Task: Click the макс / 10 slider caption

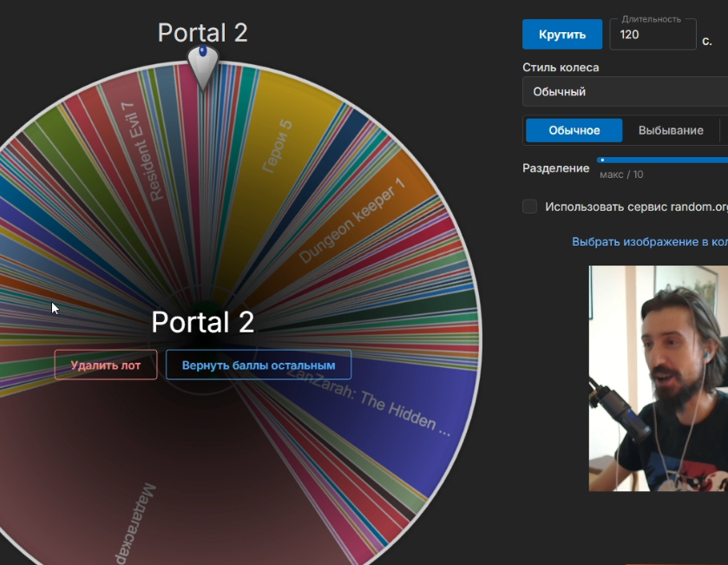Action: point(621,174)
